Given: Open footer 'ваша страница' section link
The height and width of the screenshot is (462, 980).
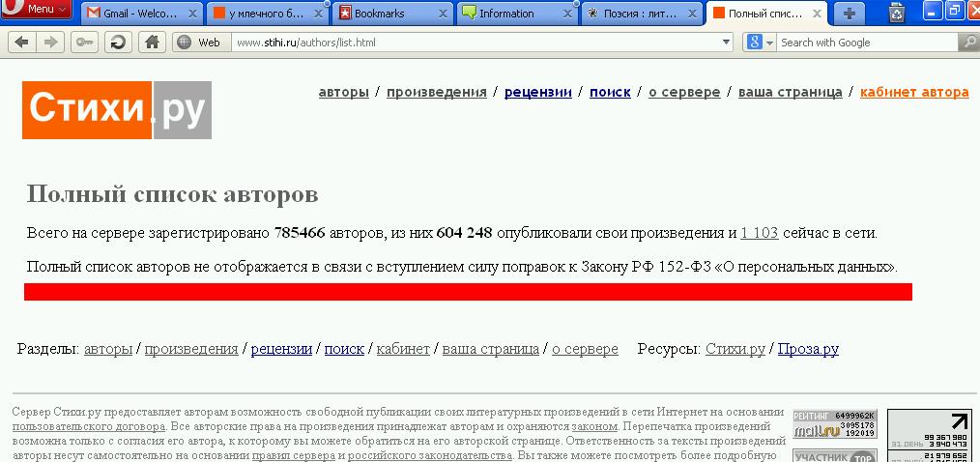Looking at the screenshot, I should tap(491, 349).
